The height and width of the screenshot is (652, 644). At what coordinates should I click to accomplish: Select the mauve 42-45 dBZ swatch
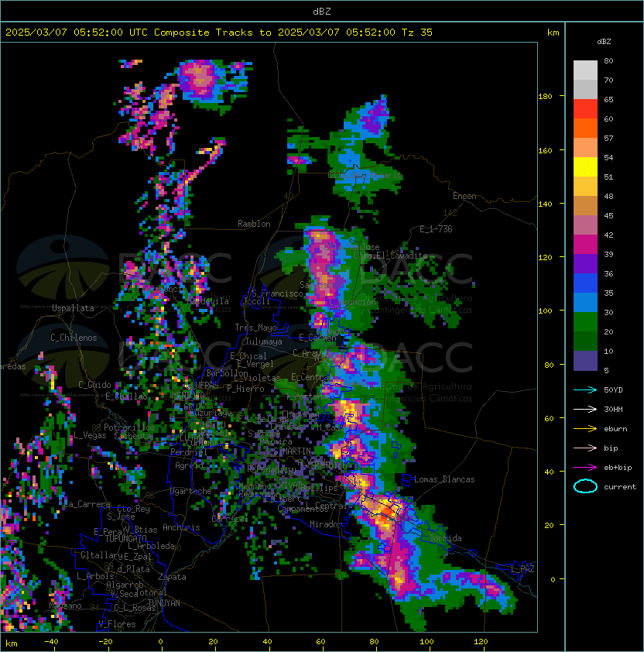585,225
